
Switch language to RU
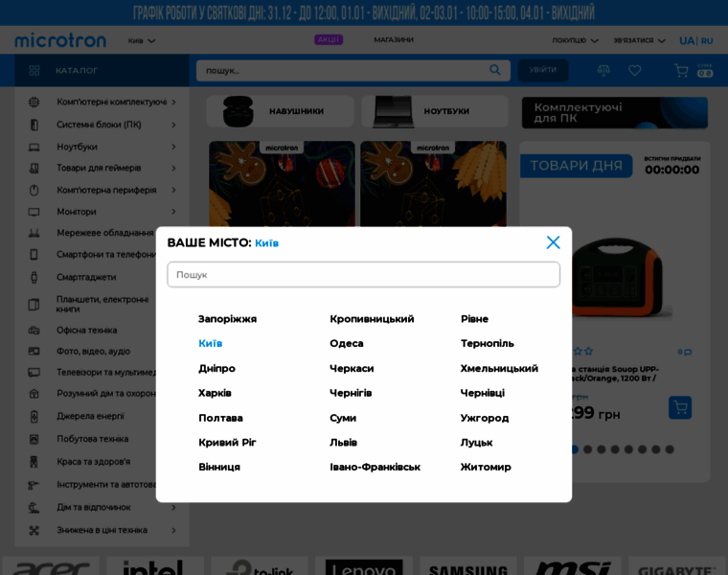(707, 41)
